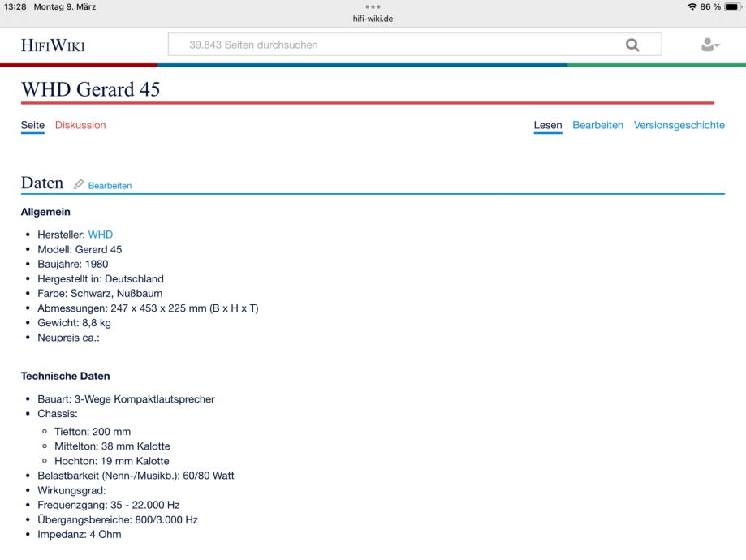Click the pencil edit icon beside Daten

pyautogui.click(x=79, y=184)
